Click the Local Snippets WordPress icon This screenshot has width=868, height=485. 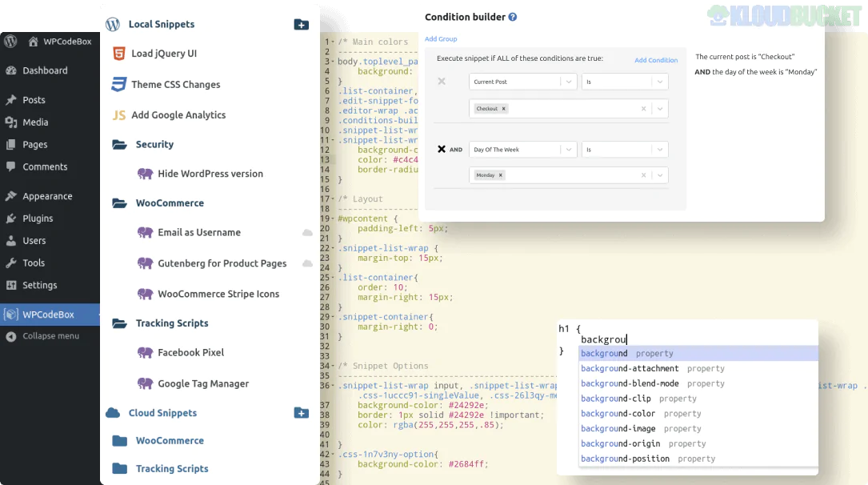coord(113,24)
